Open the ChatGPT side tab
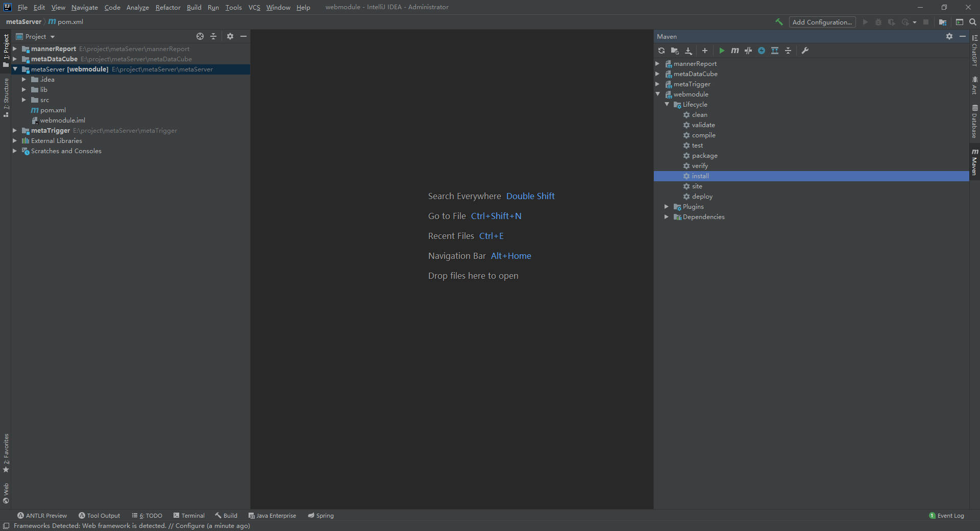 pyautogui.click(x=974, y=51)
